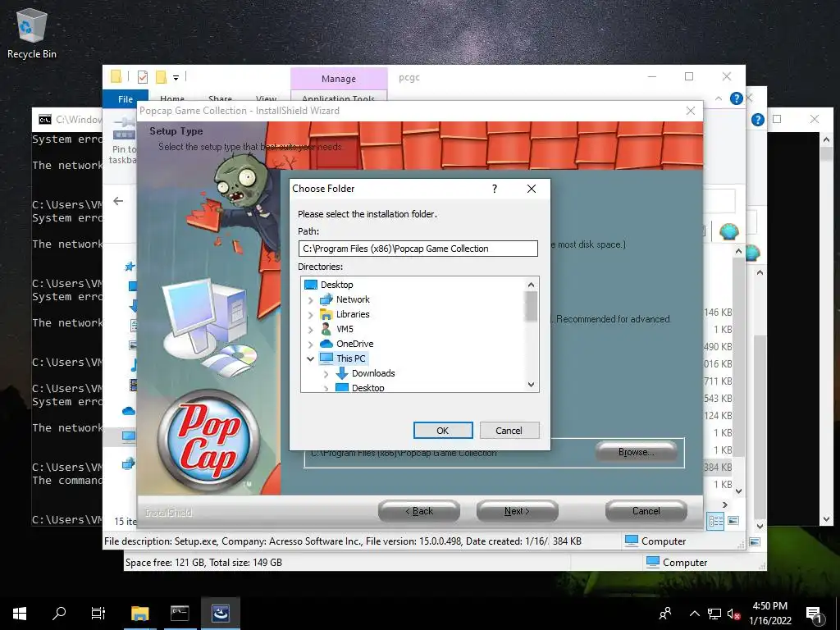Click the scroll-down arrow of Explorer file list
The width and height of the screenshot is (840, 630).
click(739, 491)
